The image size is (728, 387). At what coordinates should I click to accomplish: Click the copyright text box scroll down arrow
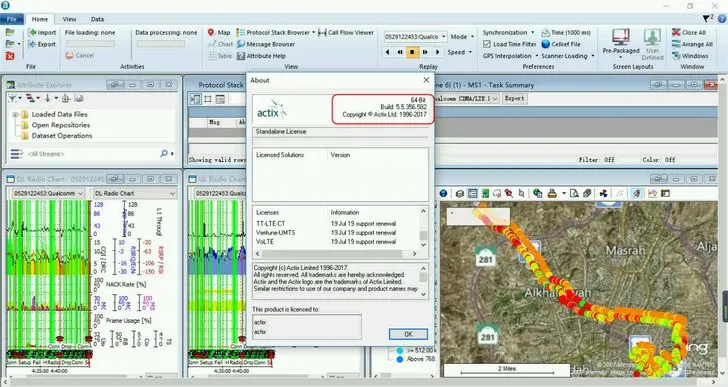pos(423,294)
